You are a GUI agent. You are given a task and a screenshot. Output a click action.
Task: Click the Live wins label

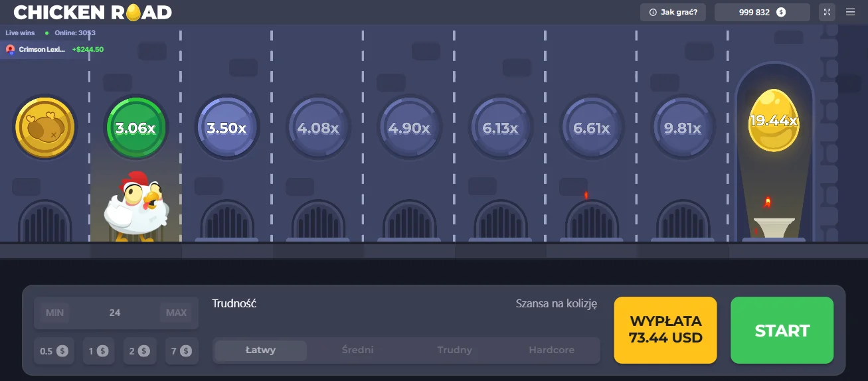20,33
